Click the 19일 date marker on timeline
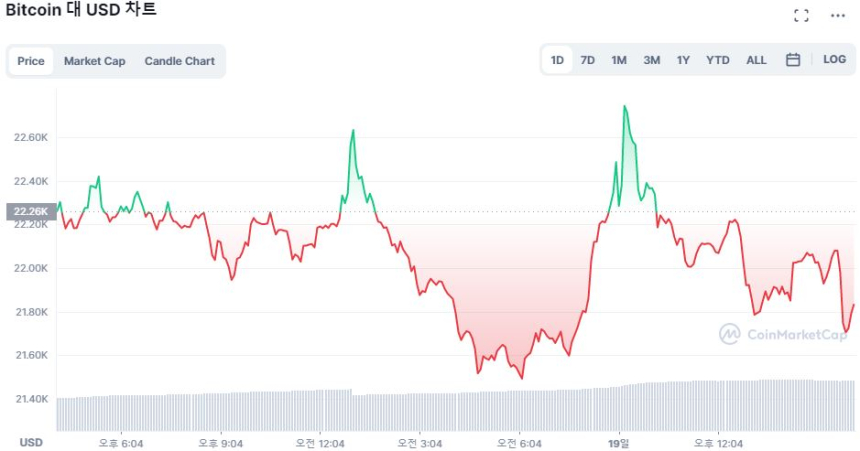Screen dimensions: 860x451 618,441
